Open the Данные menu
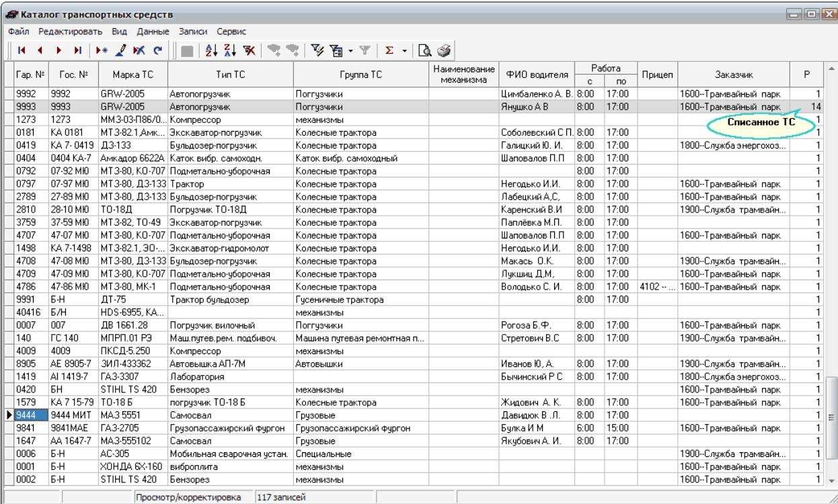The height and width of the screenshot is (504, 838). [x=153, y=32]
